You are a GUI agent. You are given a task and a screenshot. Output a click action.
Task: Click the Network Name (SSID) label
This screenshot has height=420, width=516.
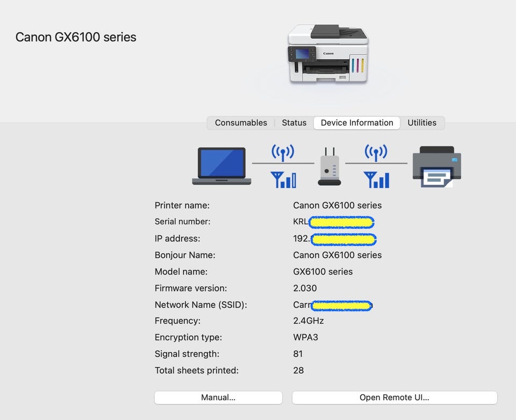(200, 305)
